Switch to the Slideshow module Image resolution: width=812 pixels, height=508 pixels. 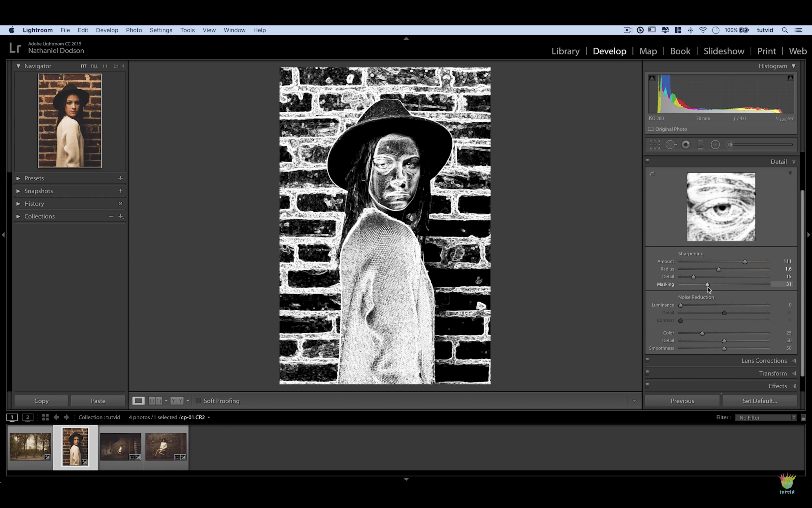click(x=724, y=51)
